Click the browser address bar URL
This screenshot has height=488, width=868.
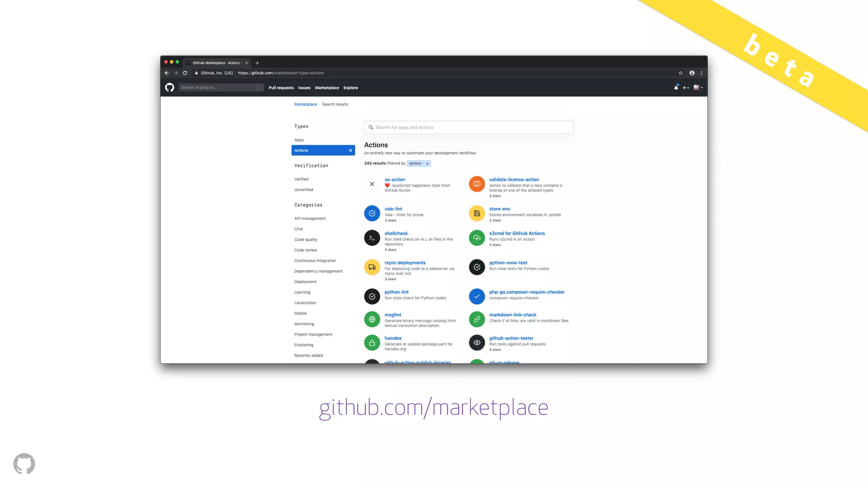point(281,73)
